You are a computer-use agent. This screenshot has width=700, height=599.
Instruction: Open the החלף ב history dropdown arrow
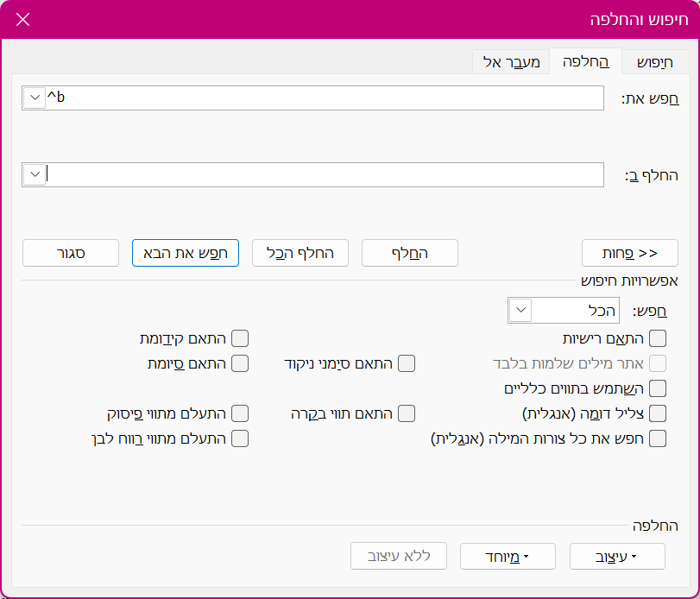point(34,175)
